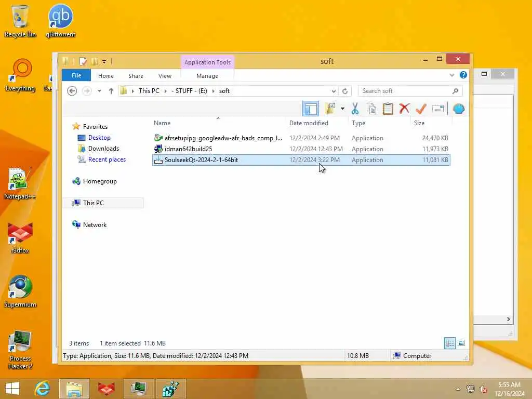Click the Application Tools contextual tab
Viewport: 532px width, 399px height.
(207, 62)
